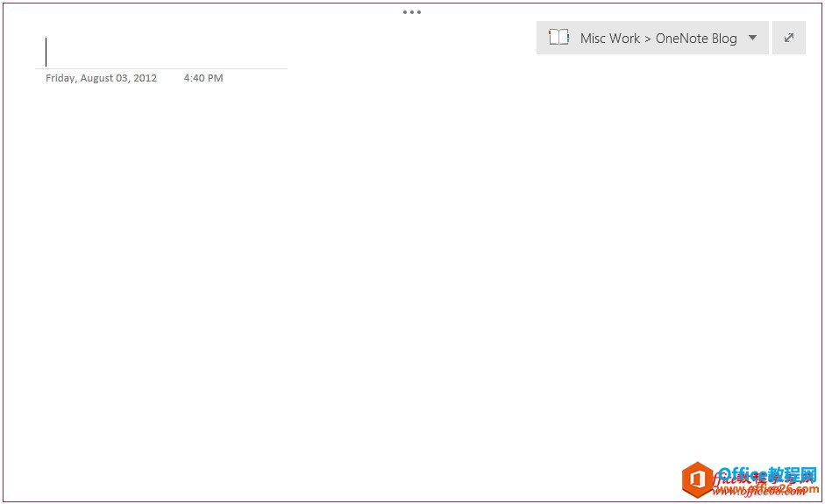
Task: Click the page title field above the date
Action: (161, 52)
